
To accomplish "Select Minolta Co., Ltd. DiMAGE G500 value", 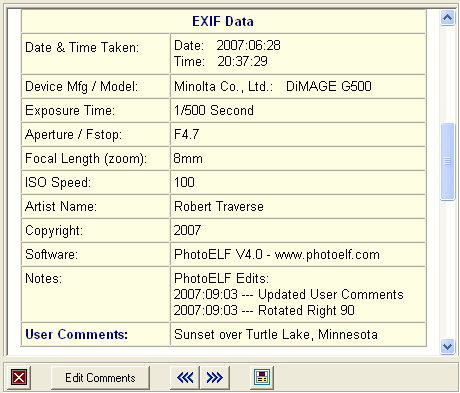I will [x=273, y=87].
